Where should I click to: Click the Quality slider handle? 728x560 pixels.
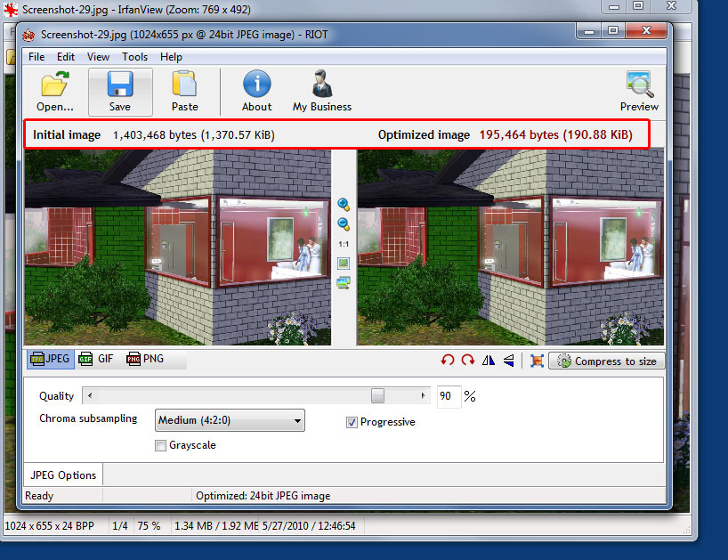point(377,395)
